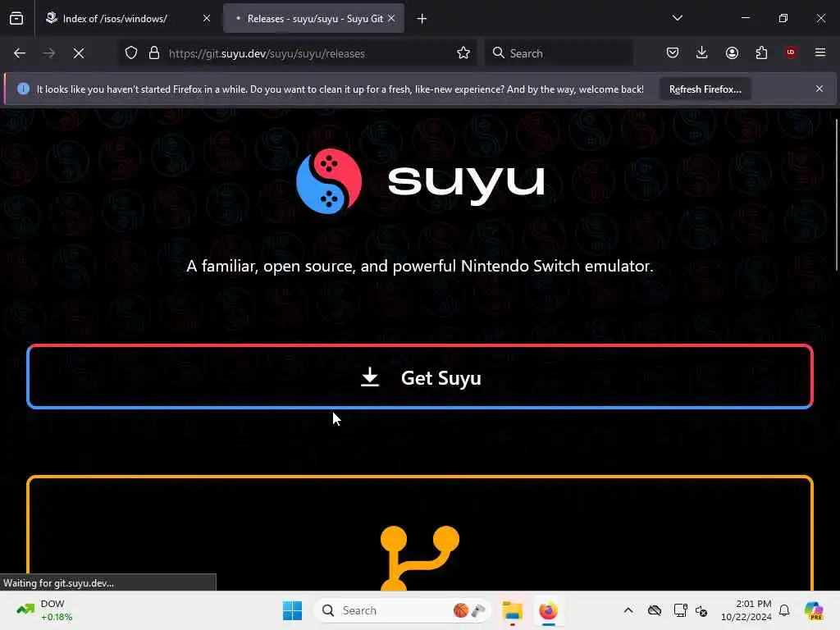Dismiss the Firefox refresh notification bar
The width and height of the screenshot is (840, 630).
click(819, 89)
